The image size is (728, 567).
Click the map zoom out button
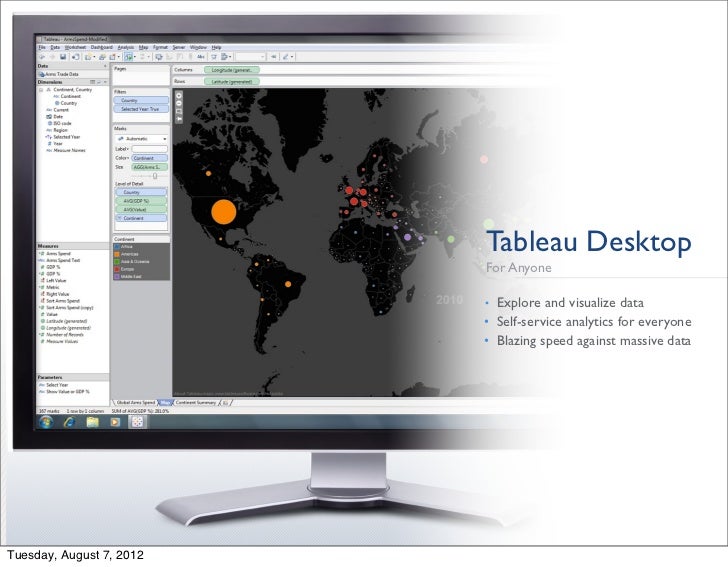(179, 104)
